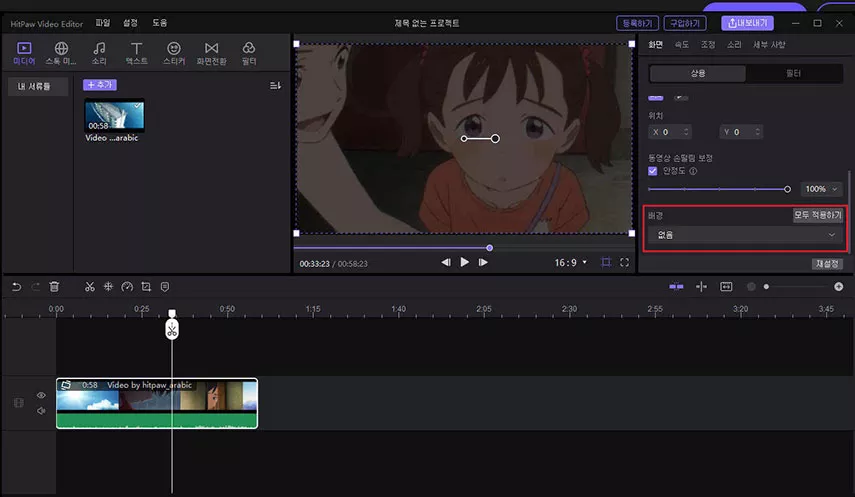855x497 pixels.
Task: Click the 등록하기 register button
Action: (637, 23)
